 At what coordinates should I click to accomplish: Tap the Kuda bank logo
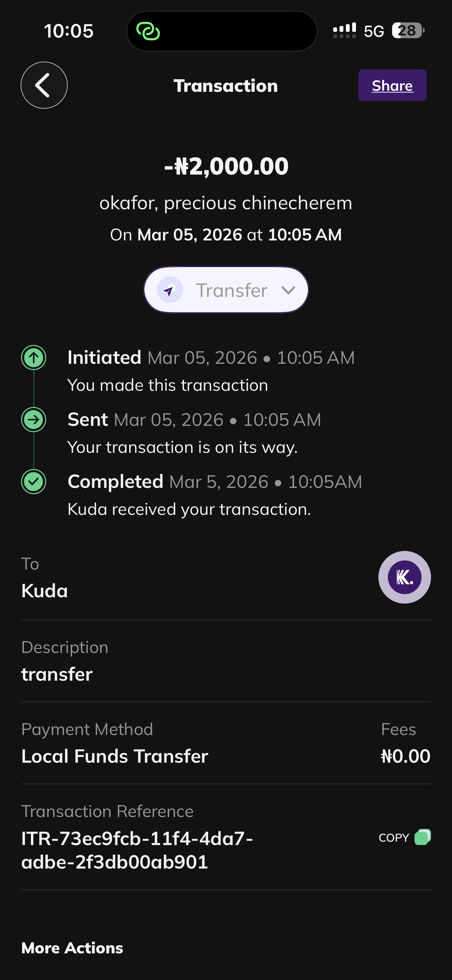pos(404,577)
